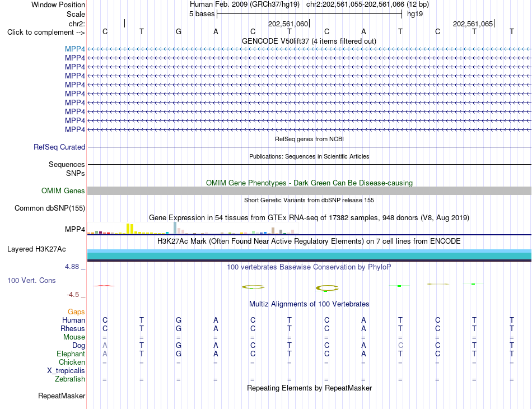Viewport: 532px width, 409px height.
Task: Open 'OMIM Gene Phenotypes - Dark Green Can Be Disease-causing' title
Action: tap(309, 183)
